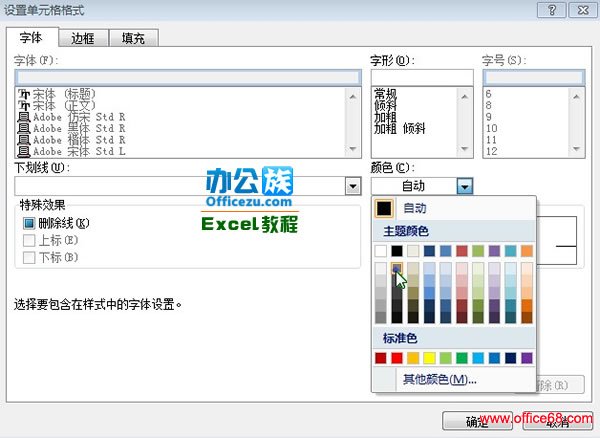Pick light blue standard color swatch
Viewport: 600px width, 438px height.
pos(478,358)
